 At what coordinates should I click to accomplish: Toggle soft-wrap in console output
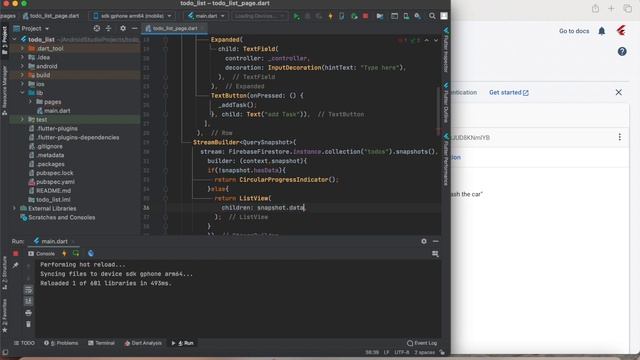click(x=28, y=290)
